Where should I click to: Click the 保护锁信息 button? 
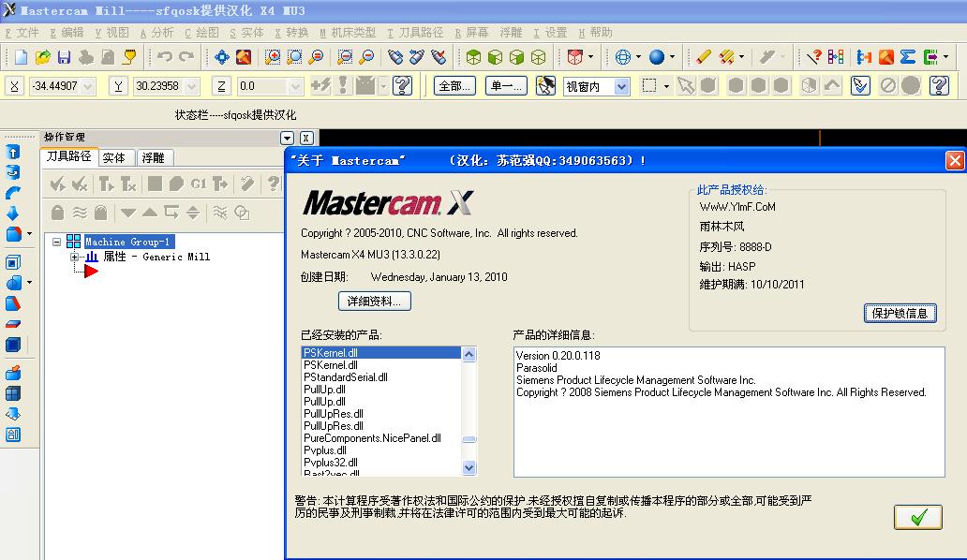click(900, 313)
